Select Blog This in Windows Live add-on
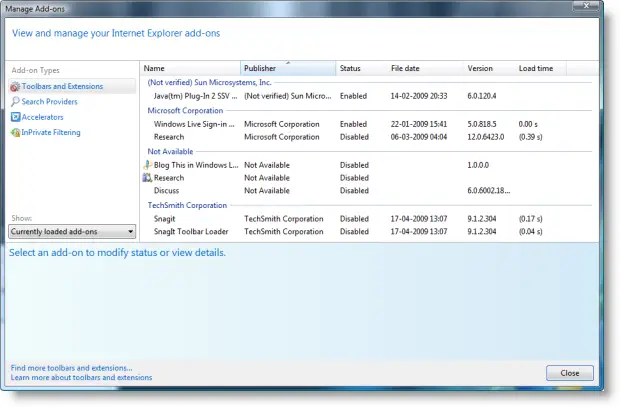Image resolution: width=620 pixels, height=407 pixels. (x=196, y=165)
